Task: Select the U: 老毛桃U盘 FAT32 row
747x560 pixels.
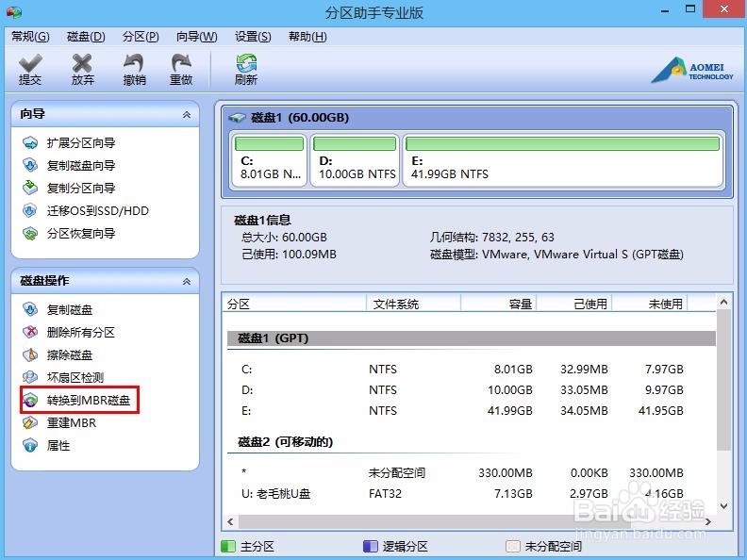Action: point(472,494)
